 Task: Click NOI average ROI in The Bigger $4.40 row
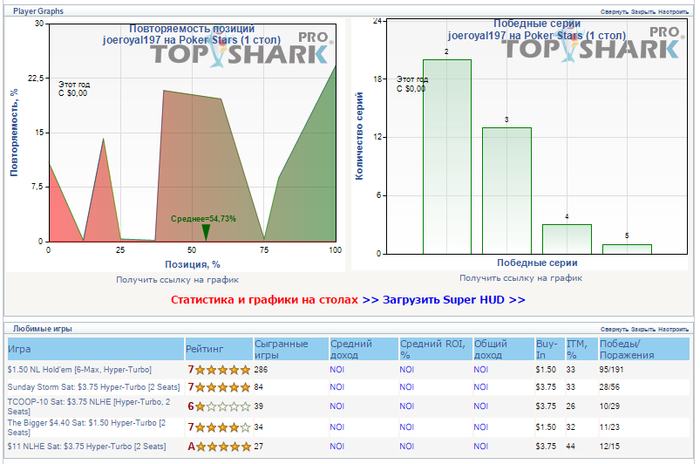(x=407, y=427)
